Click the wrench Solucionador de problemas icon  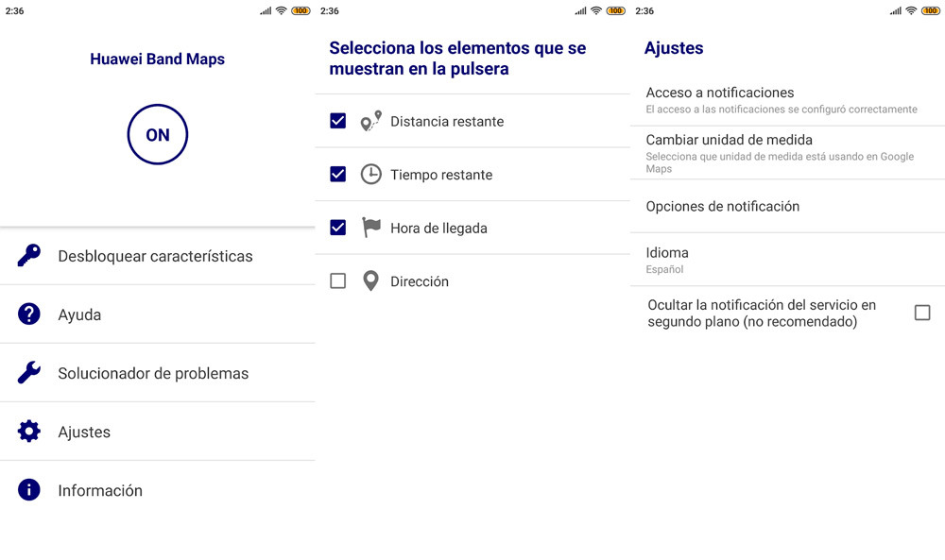(29, 373)
